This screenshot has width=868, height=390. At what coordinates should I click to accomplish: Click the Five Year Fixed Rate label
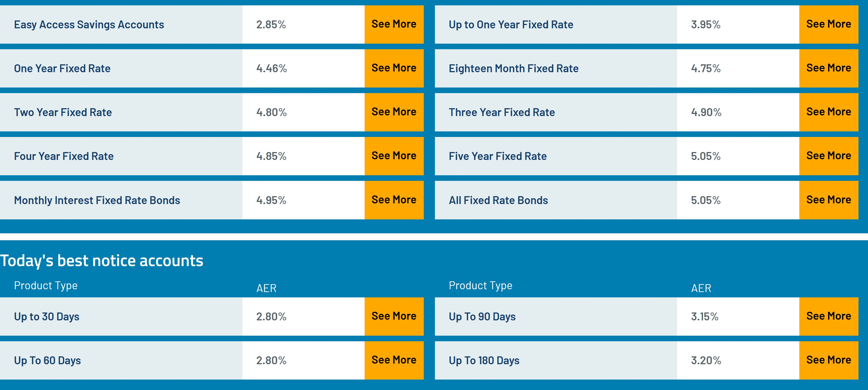coord(497,156)
